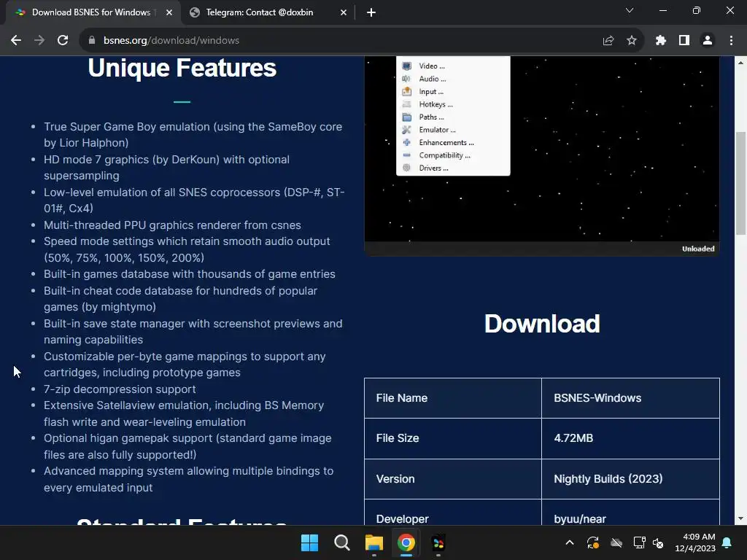
Task: Click the OneDrive cloud tray icon
Action: (616, 542)
